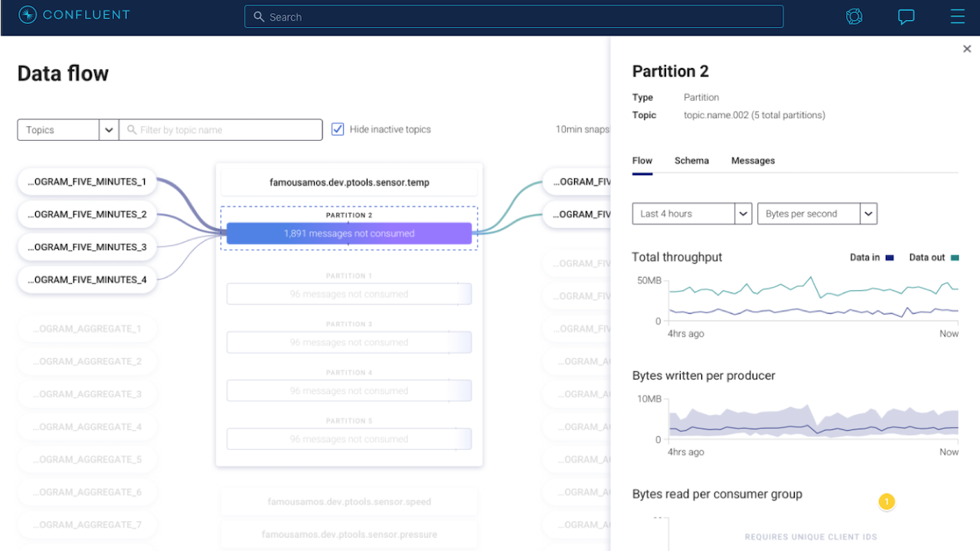The image size is (980, 551).
Task: Switch to the Messages tab
Action: pyautogui.click(x=753, y=161)
